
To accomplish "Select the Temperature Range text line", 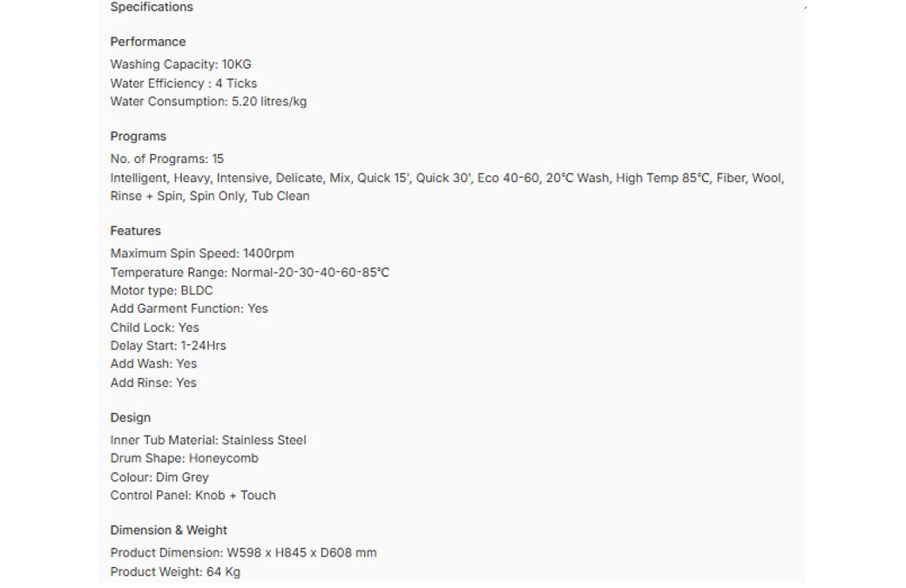I will 250,272.
